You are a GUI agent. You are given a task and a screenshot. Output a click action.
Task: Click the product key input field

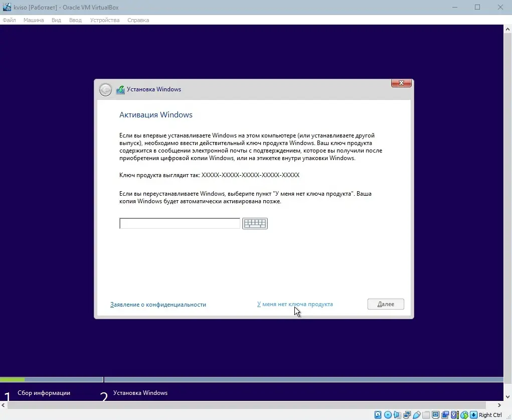click(180, 224)
